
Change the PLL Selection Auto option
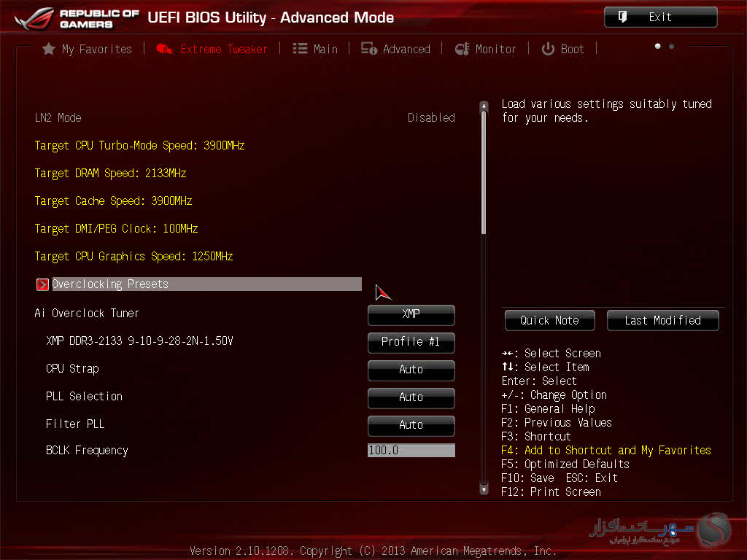click(x=411, y=397)
